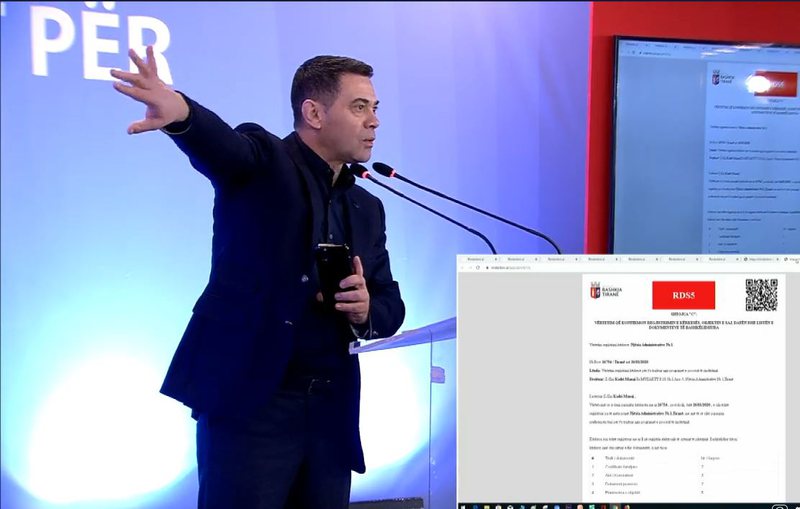Viewport: 800px width, 509px height.
Task: Focus the browser address bar
Action: click(x=640, y=268)
